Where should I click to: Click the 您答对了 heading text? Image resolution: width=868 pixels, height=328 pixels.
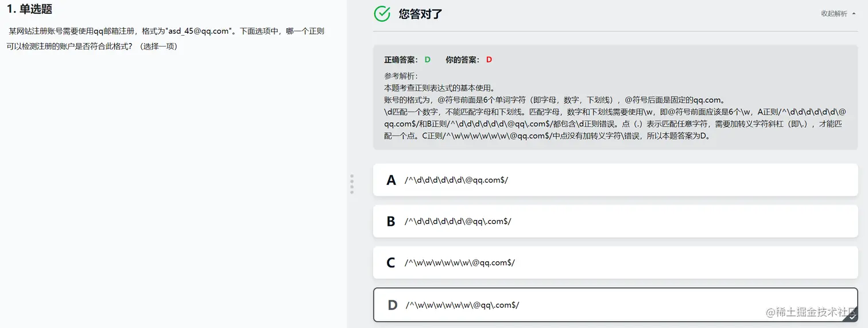[x=421, y=14]
